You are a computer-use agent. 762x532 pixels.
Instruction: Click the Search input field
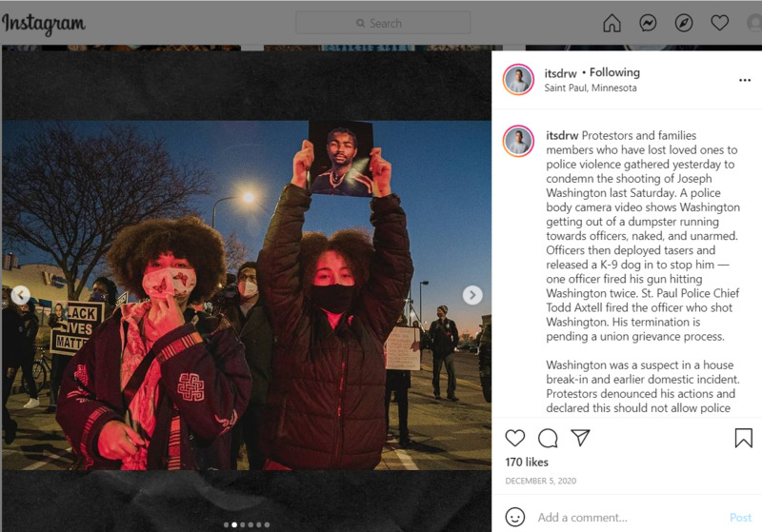(x=383, y=23)
